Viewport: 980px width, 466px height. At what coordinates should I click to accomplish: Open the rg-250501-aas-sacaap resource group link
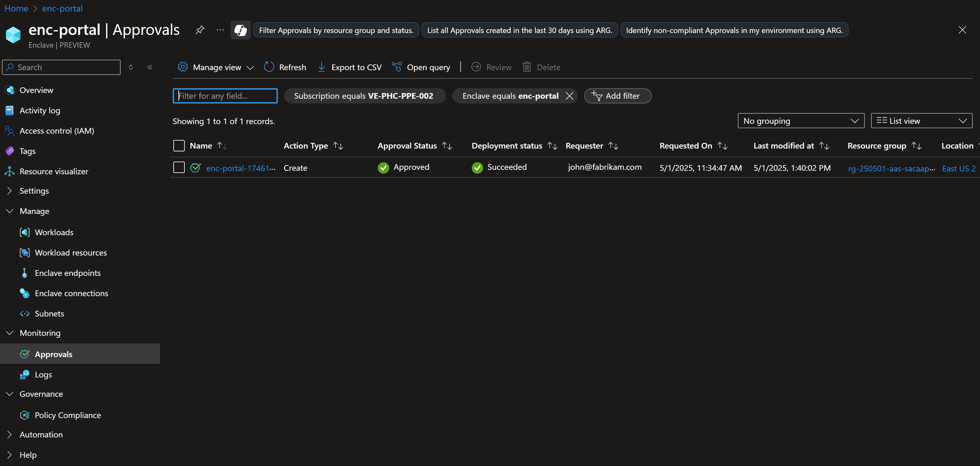click(x=891, y=169)
